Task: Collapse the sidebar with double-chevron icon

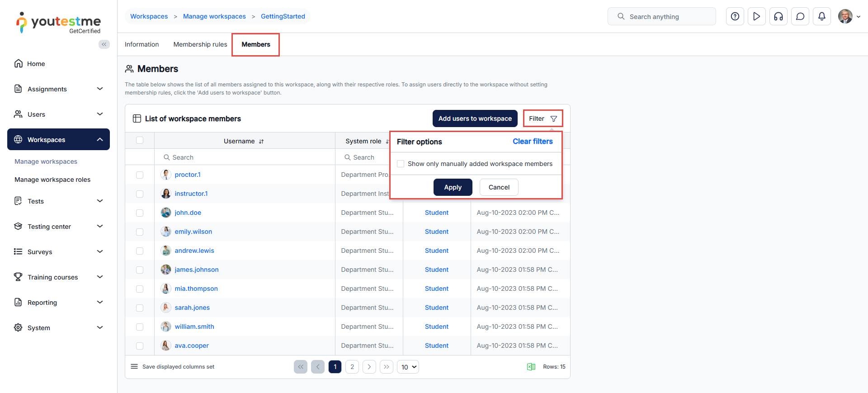Action: [104, 44]
